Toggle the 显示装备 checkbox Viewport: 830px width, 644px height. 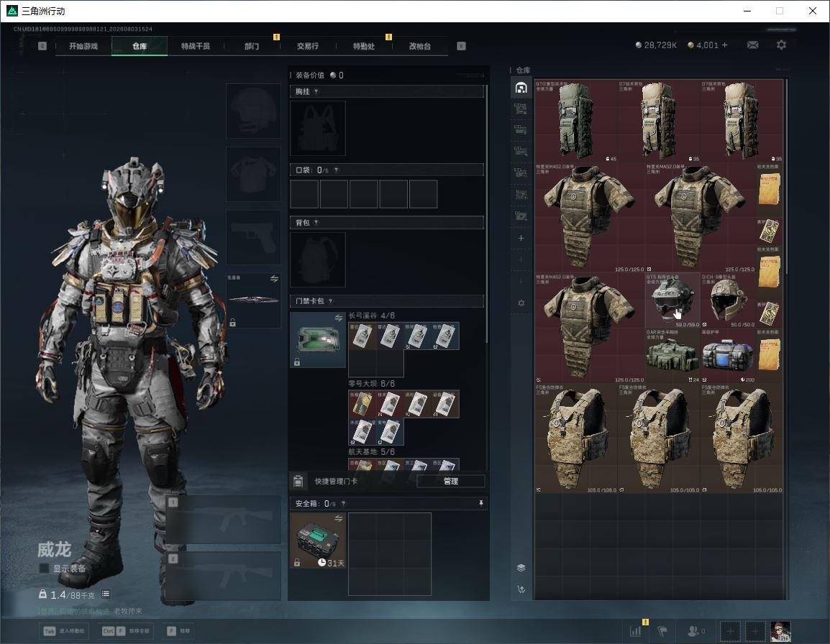tap(44, 569)
